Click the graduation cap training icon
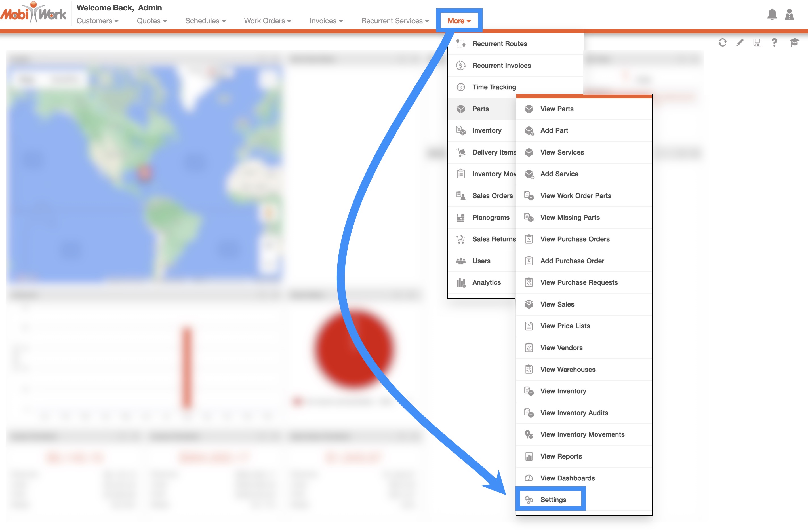This screenshot has height=532, width=808. pyautogui.click(x=794, y=43)
